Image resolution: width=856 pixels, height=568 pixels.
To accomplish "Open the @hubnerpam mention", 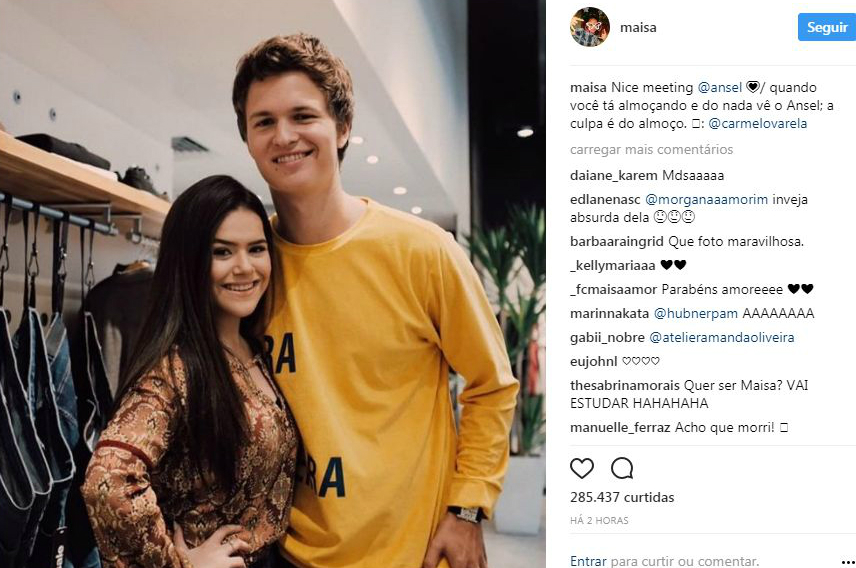I will pyautogui.click(x=696, y=313).
